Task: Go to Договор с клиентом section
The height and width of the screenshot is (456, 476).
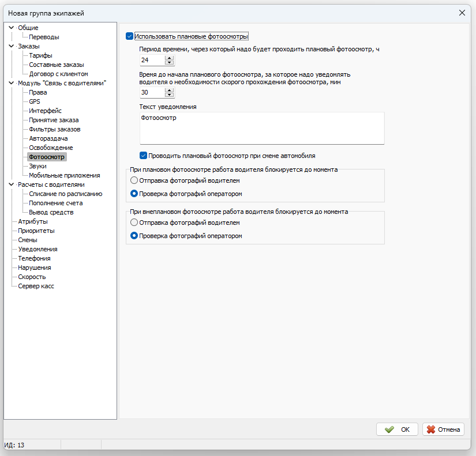Action: pyautogui.click(x=59, y=74)
